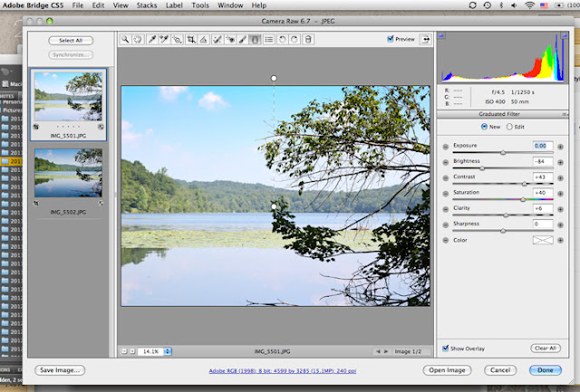Select the Targeted Adjustment tool
Image resolution: width=580 pixels, height=392 pixels.
coord(178,39)
